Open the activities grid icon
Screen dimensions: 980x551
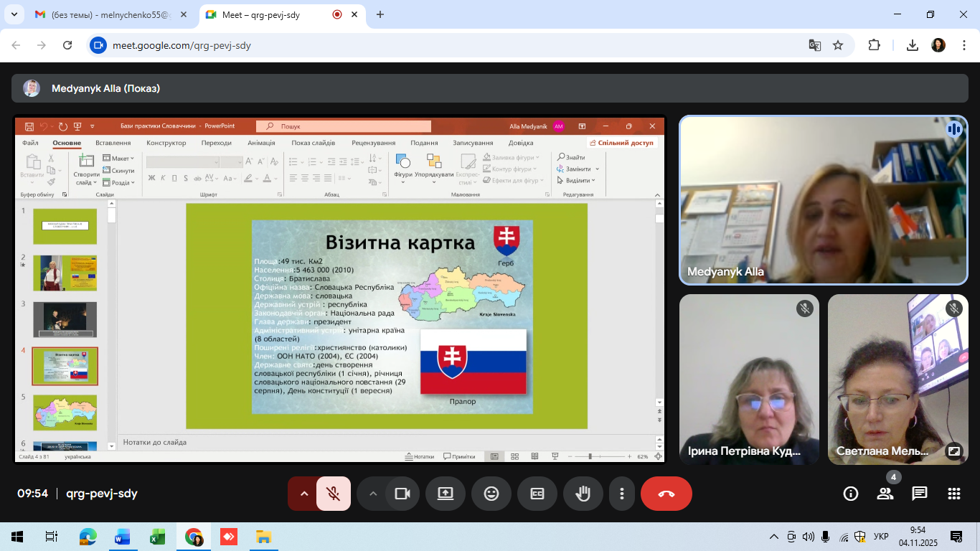pyautogui.click(x=954, y=494)
